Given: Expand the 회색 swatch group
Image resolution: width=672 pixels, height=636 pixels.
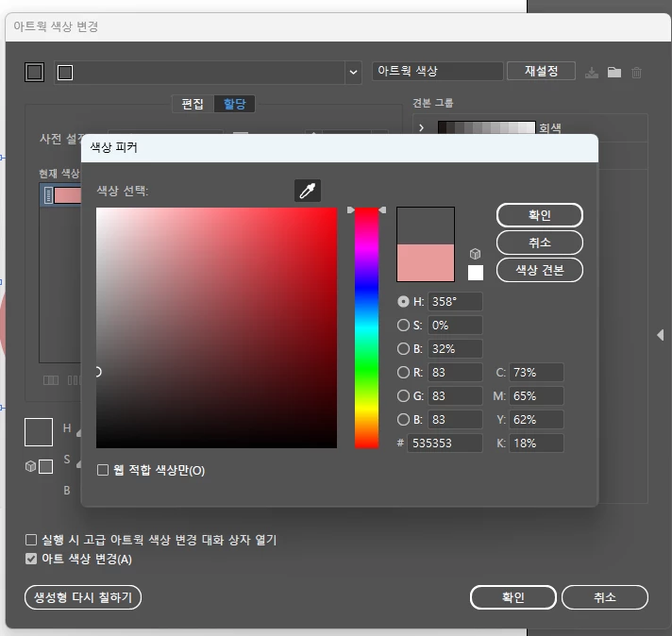Looking at the screenshot, I should click(421, 127).
